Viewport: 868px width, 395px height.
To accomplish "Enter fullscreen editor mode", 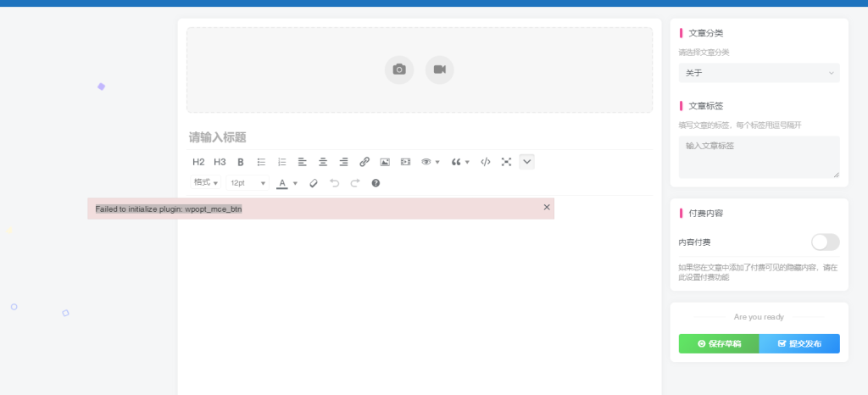I will coord(506,162).
